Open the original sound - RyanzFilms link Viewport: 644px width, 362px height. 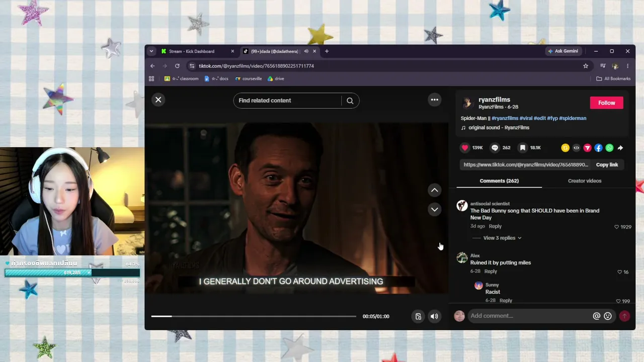499,128
